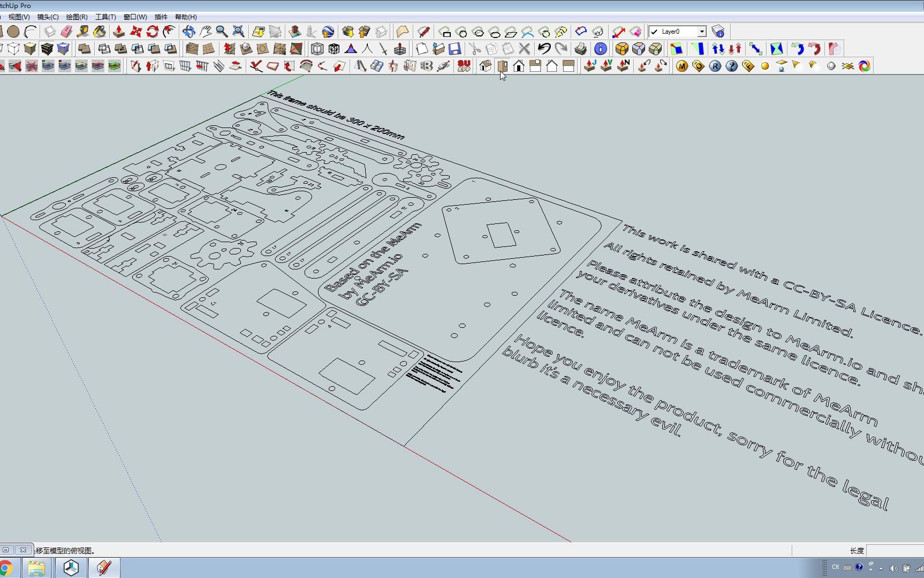924x578 pixels.
Task: Click the red double-arrow dimension tool
Action: click(x=618, y=32)
